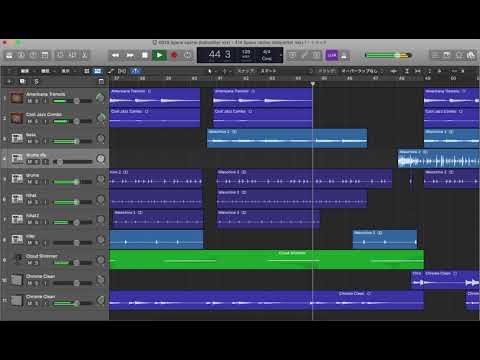Click the Solo mode button beside tuner

click(x=316, y=55)
